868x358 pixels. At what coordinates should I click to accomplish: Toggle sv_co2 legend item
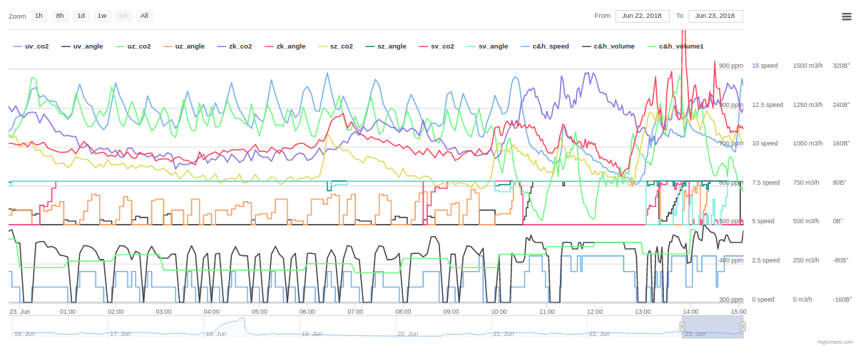[x=442, y=46]
